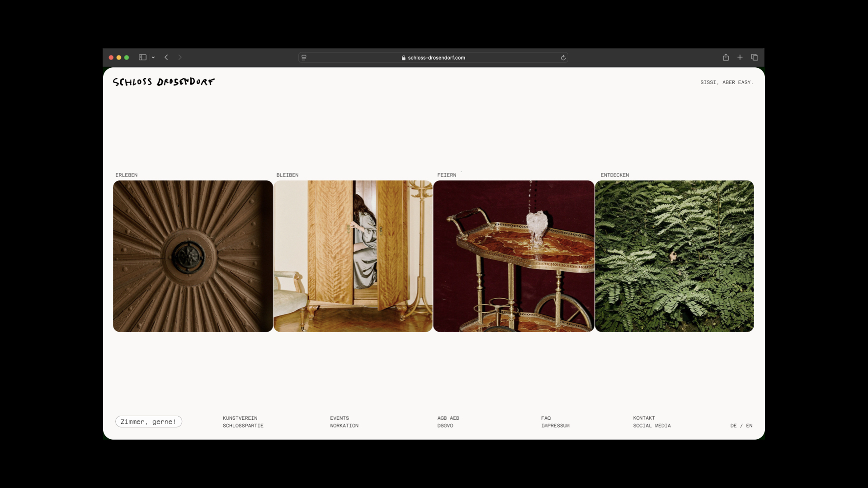Expand the sidebar dropdown chevron
868x488 pixels.
coord(153,57)
